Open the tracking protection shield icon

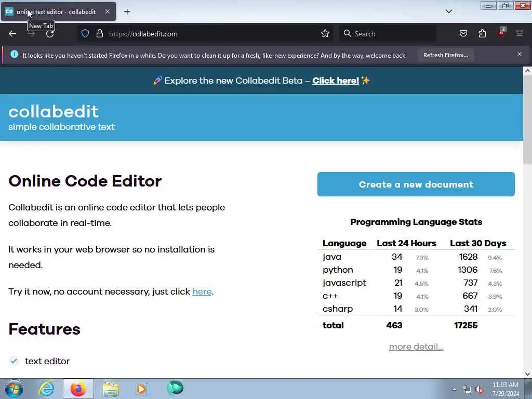85,34
